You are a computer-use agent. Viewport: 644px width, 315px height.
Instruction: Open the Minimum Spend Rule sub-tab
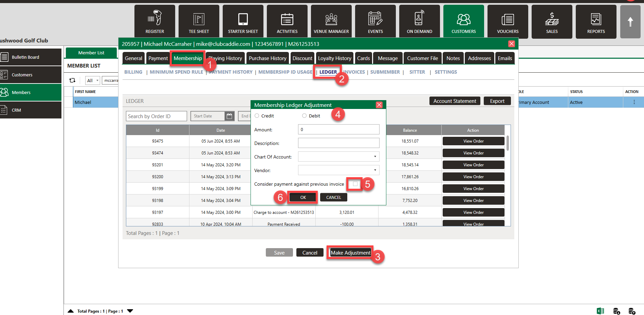[177, 72]
